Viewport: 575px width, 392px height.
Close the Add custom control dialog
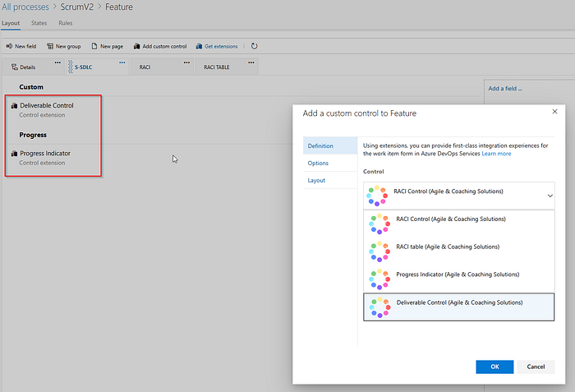point(554,111)
